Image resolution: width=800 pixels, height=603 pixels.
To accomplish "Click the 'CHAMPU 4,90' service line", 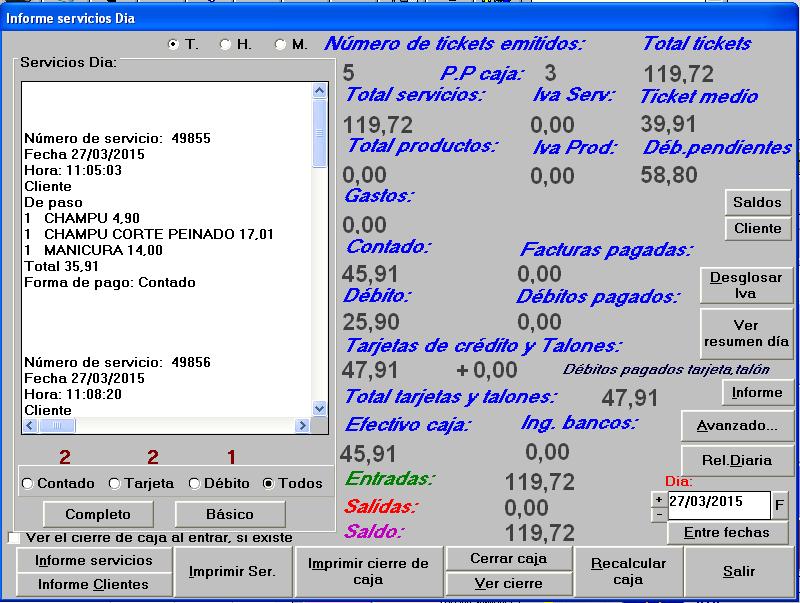I will [x=82, y=218].
